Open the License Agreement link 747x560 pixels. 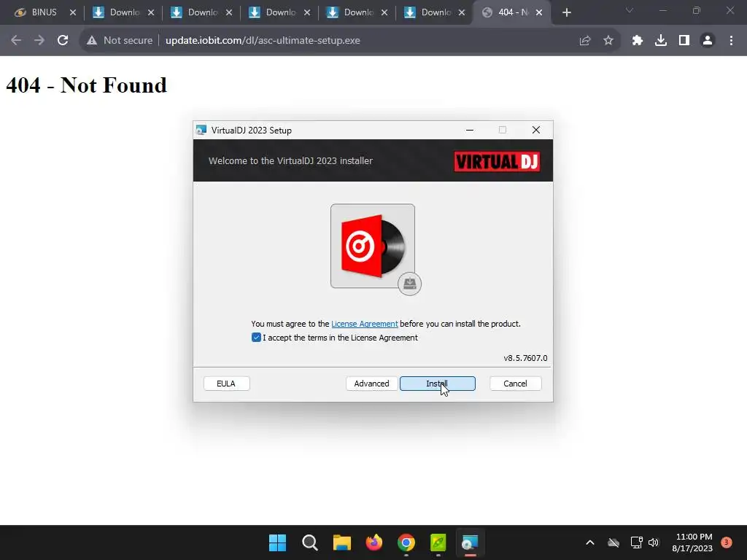coord(365,324)
